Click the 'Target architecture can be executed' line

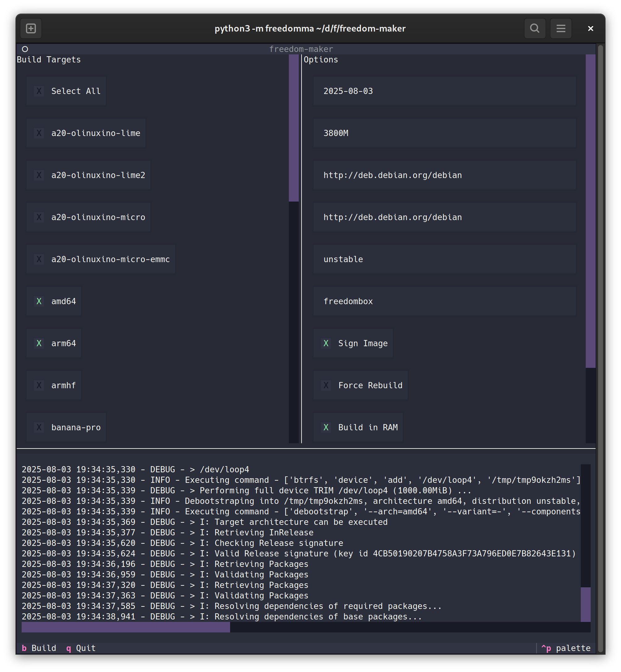205,522
